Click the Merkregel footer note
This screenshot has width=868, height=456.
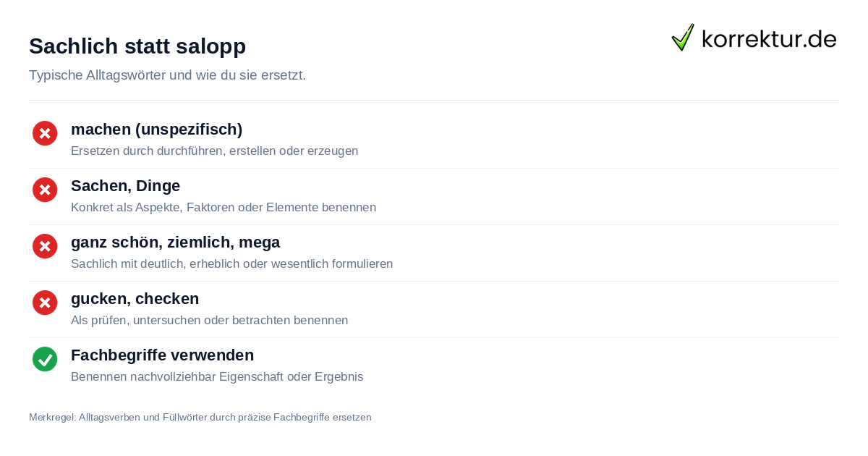click(200, 417)
